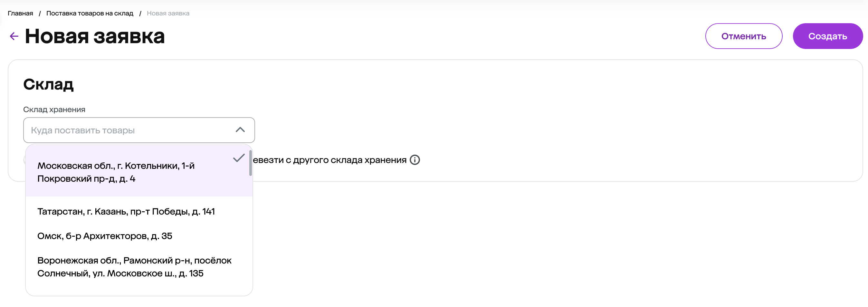Collapse the warehouse dropdown with the chevron
This screenshot has height=307, width=868.
(240, 130)
